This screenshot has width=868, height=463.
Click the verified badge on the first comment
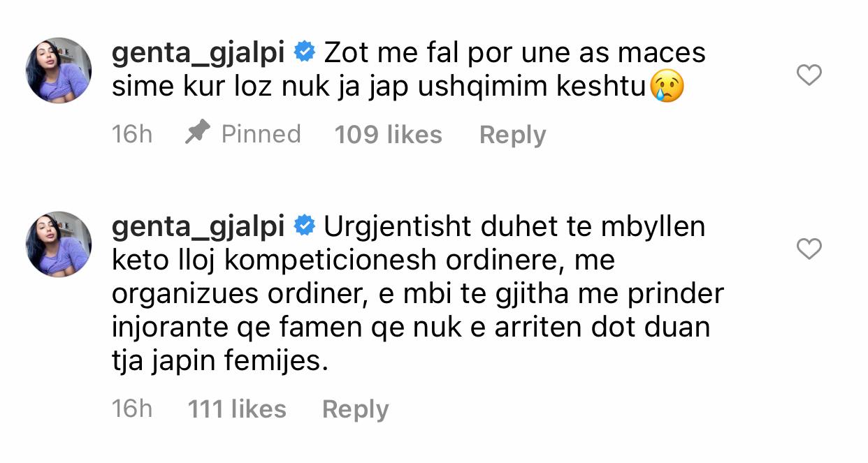pos(304,52)
